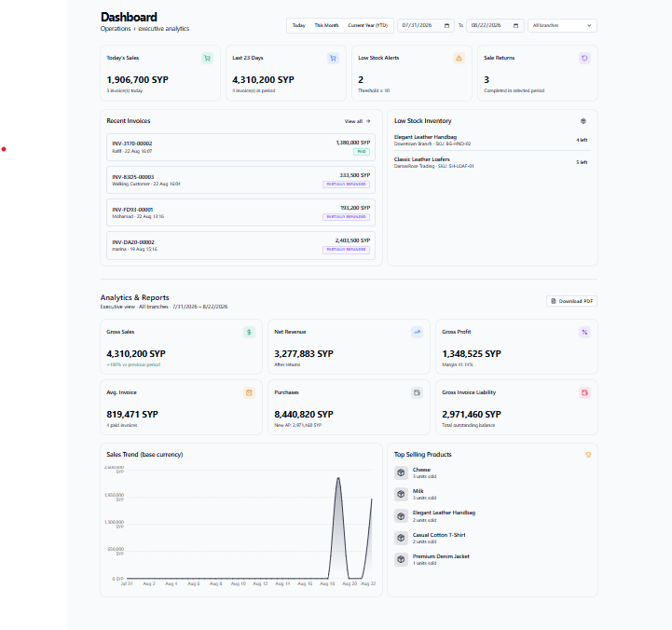Open invoice INV-3170-00002
The height and width of the screenshot is (630, 672).
[x=240, y=147]
